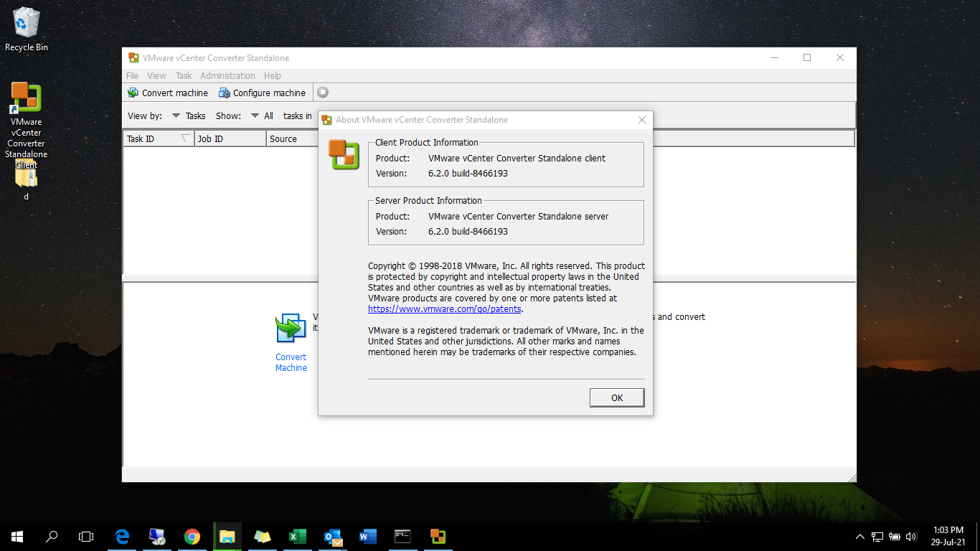Open the Task menu
980x551 pixels.
184,75
